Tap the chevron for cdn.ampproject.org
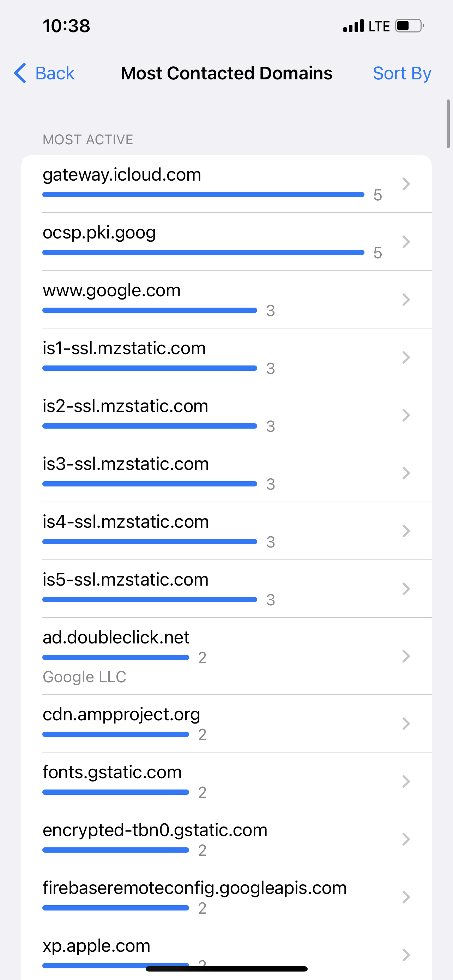453x980 pixels. (406, 724)
